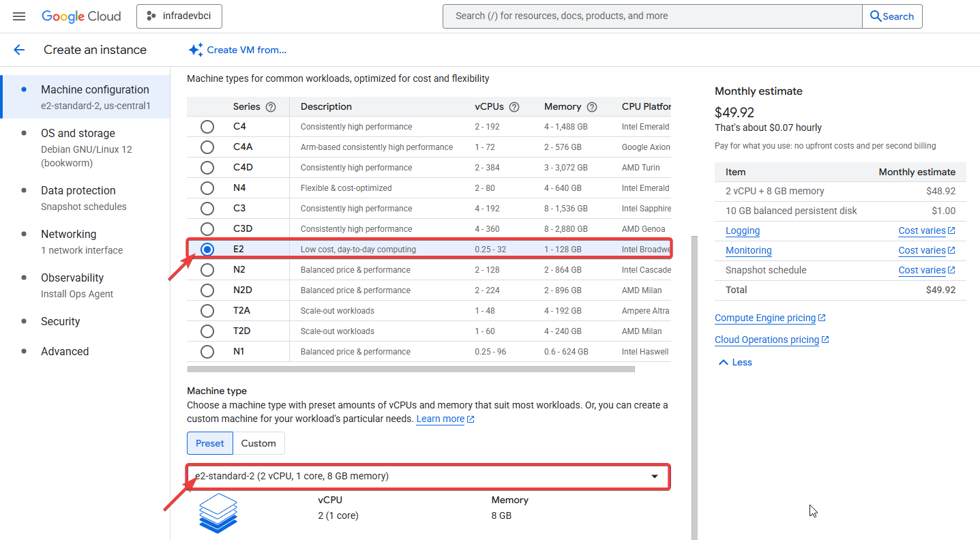Open Cost varies link for Logging
This screenshot has width=980, height=540.
tap(922, 231)
